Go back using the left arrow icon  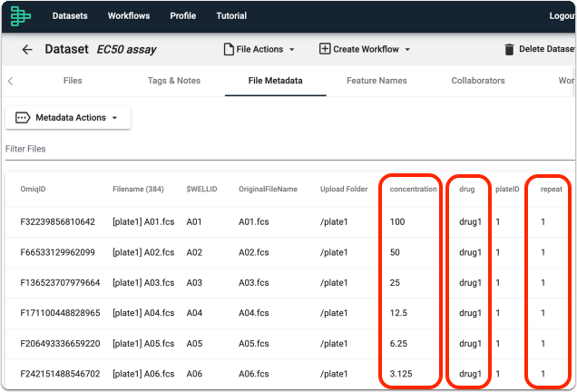tap(27, 49)
